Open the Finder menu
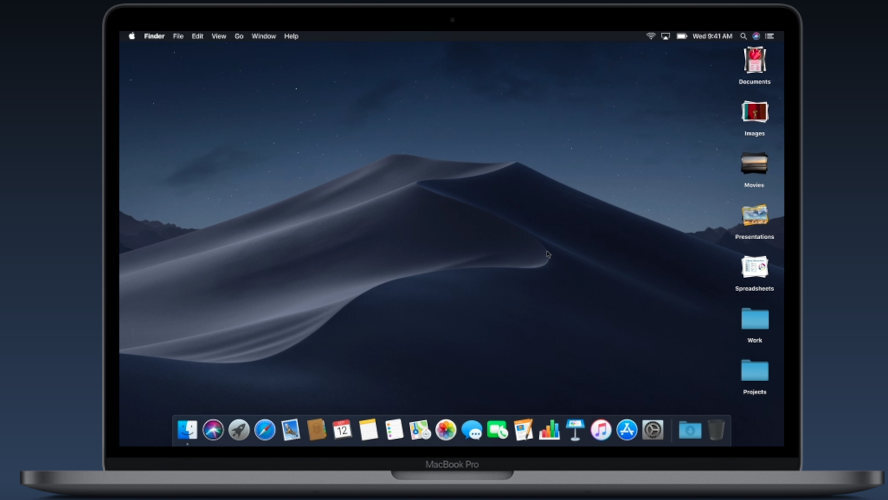The image size is (888, 500). coord(154,36)
